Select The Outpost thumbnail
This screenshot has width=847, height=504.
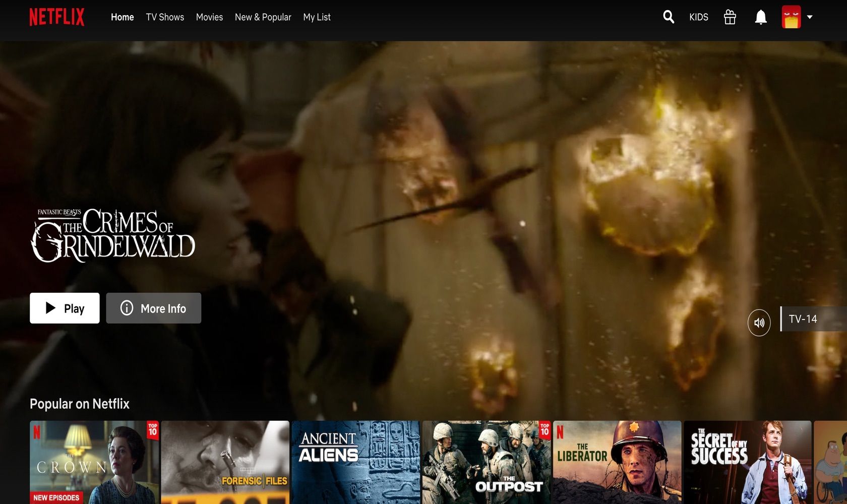(x=487, y=462)
